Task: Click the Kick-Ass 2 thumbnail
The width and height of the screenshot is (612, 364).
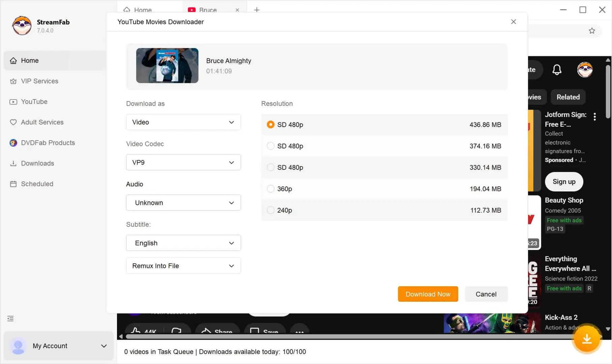Action: tap(492, 323)
